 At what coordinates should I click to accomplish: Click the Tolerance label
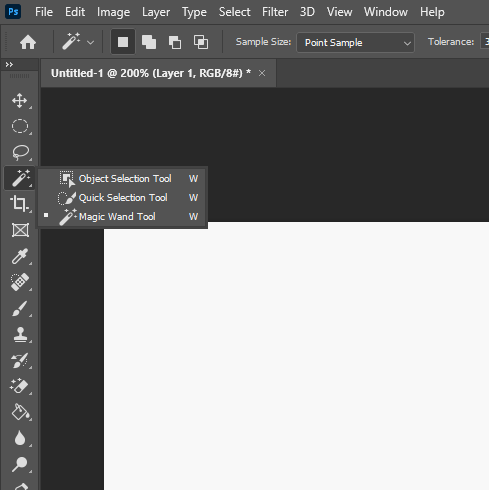click(x=451, y=42)
